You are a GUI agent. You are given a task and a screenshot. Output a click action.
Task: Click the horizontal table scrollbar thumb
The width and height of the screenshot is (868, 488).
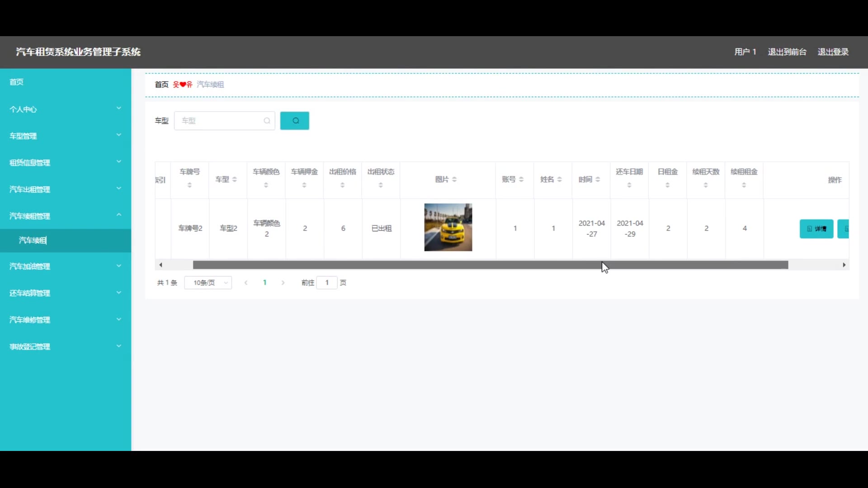[x=491, y=265]
